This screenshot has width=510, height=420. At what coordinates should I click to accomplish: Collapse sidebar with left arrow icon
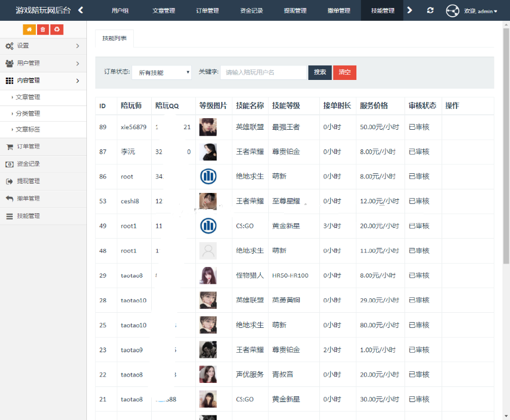(81, 10)
